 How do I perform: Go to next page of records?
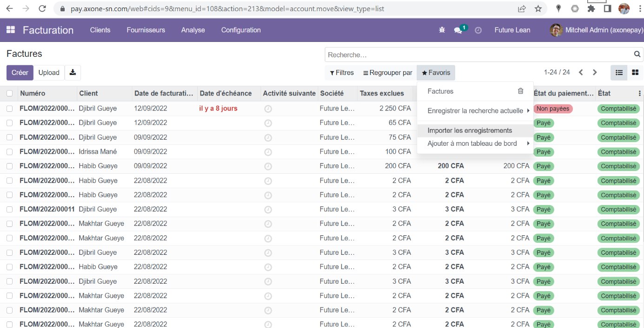[595, 73]
